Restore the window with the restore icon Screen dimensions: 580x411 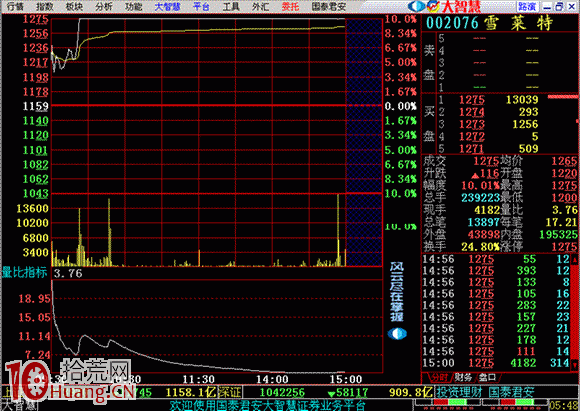[x=559, y=7]
